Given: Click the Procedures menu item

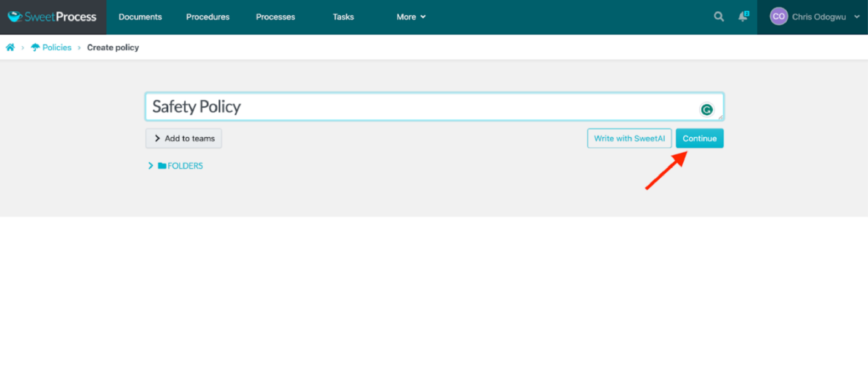Looking at the screenshot, I should pyautogui.click(x=208, y=17).
